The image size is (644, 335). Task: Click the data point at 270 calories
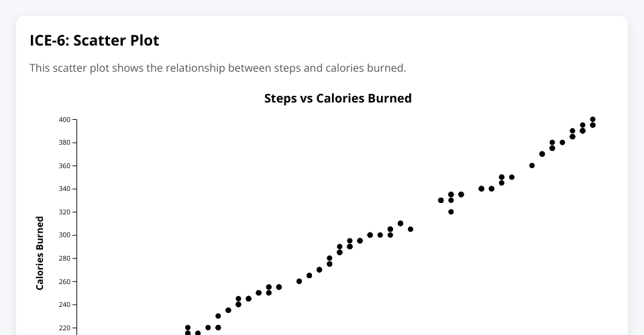(x=319, y=270)
